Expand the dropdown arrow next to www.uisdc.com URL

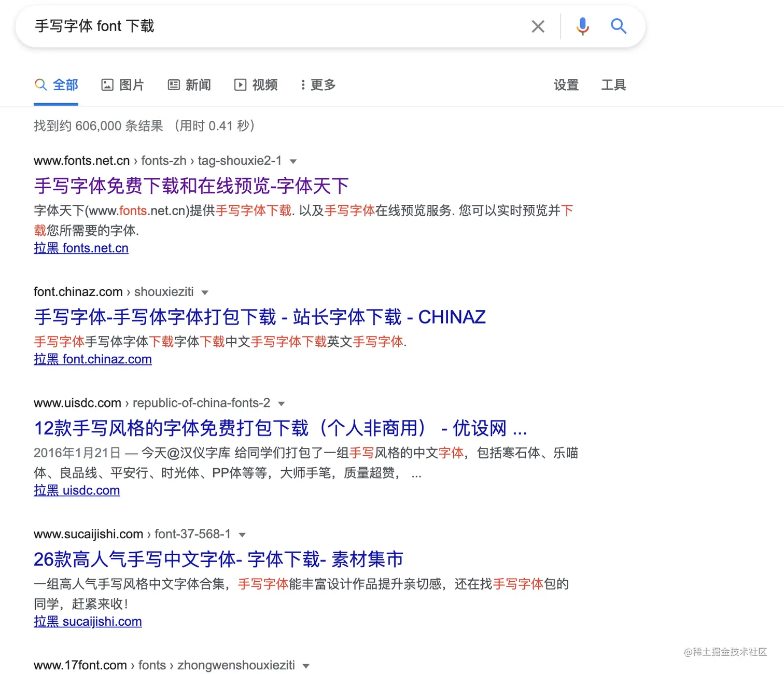coord(282,404)
